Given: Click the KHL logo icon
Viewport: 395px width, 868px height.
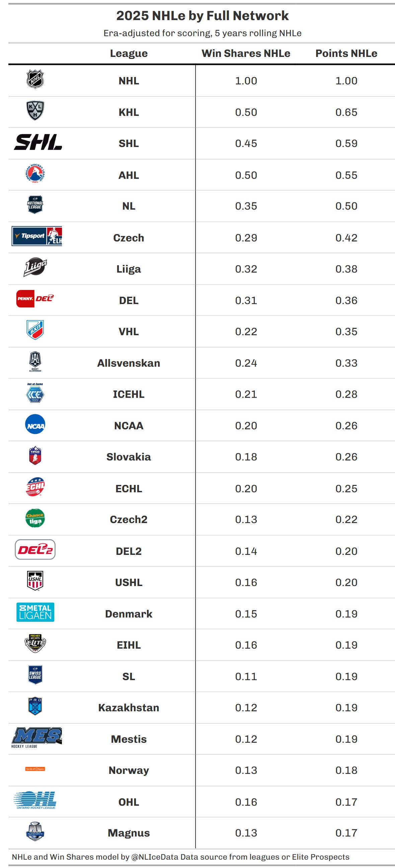Looking at the screenshot, I should (35, 111).
